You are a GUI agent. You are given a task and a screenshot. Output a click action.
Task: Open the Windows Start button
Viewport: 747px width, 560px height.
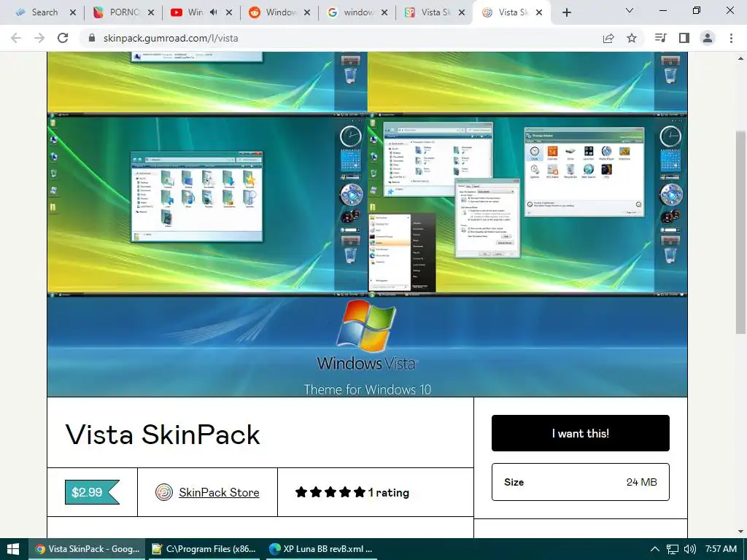13,549
